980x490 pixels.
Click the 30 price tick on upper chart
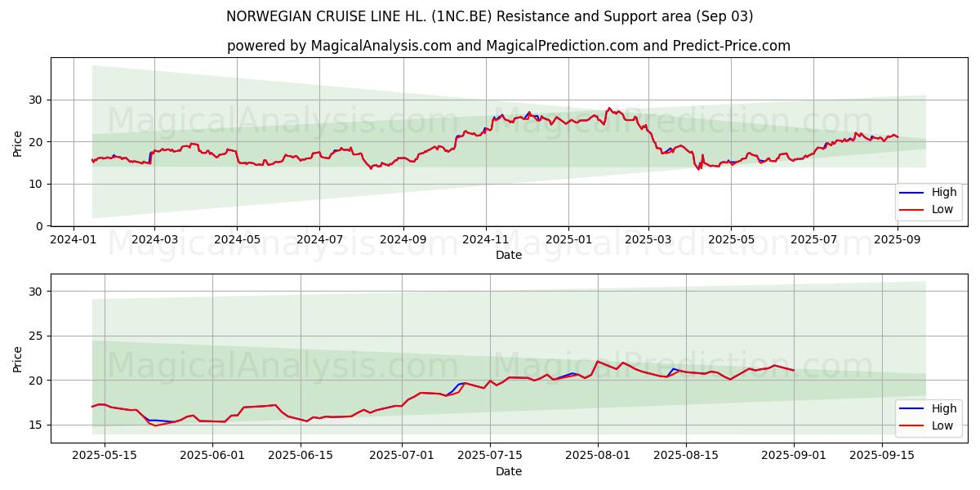pos(37,100)
